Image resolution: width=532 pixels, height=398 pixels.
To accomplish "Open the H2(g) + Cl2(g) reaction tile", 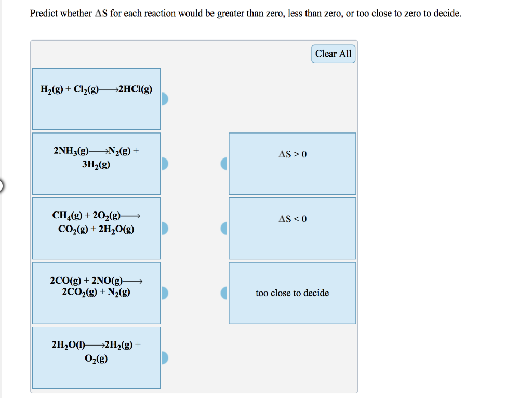I will tap(97, 98).
